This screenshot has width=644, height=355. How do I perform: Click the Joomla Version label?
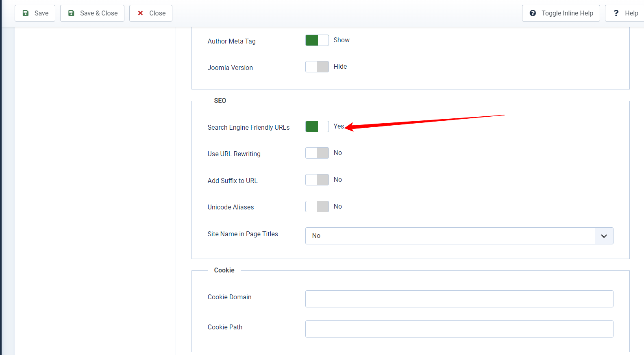tap(230, 68)
